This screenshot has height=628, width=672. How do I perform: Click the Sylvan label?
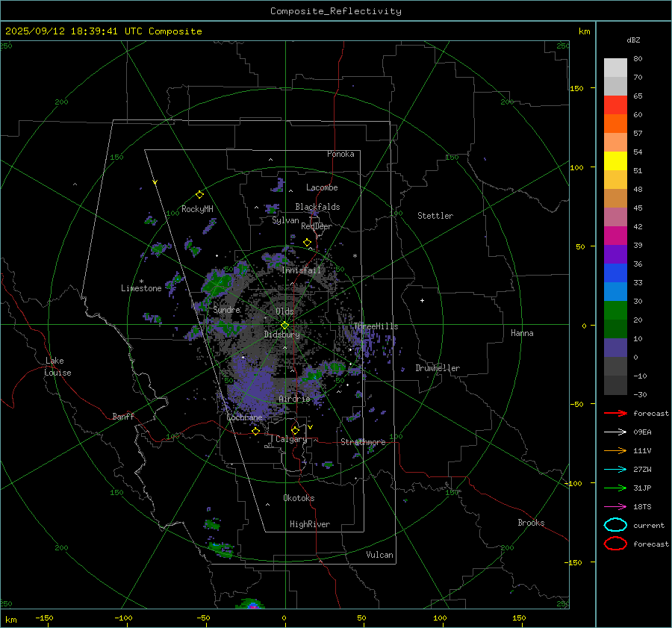[285, 220]
